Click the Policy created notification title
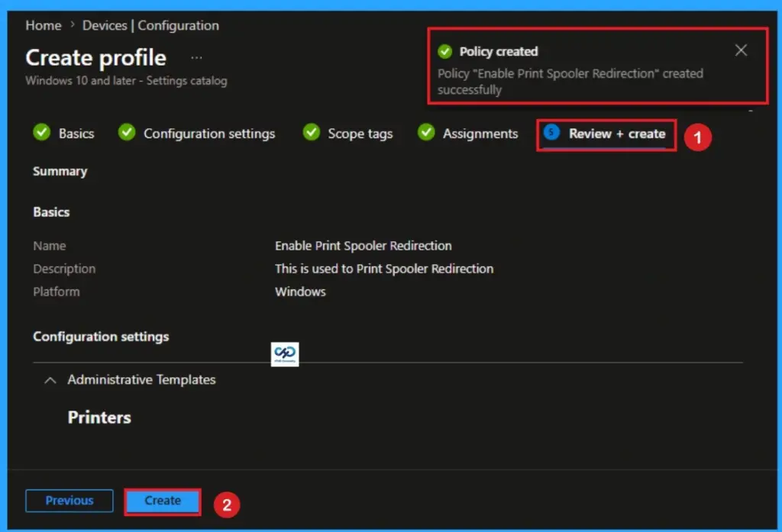 tap(499, 51)
